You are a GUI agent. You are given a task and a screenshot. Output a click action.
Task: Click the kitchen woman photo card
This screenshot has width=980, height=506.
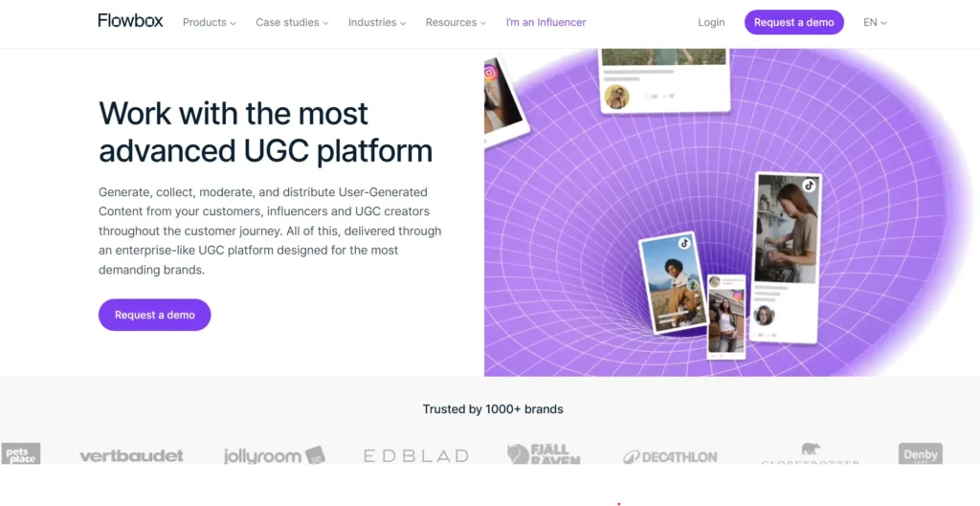(x=788, y=257)
